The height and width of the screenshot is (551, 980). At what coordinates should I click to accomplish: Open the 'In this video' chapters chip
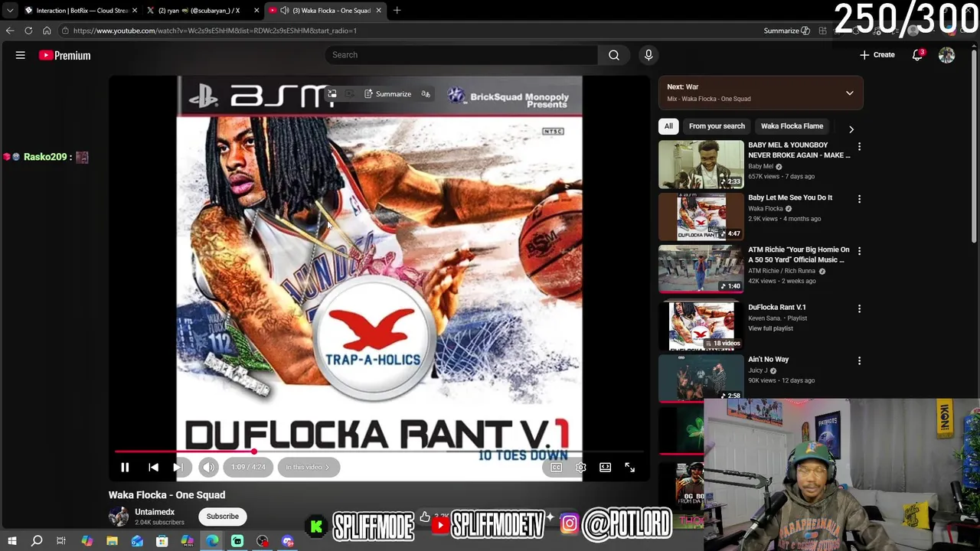tap(308, 467)
